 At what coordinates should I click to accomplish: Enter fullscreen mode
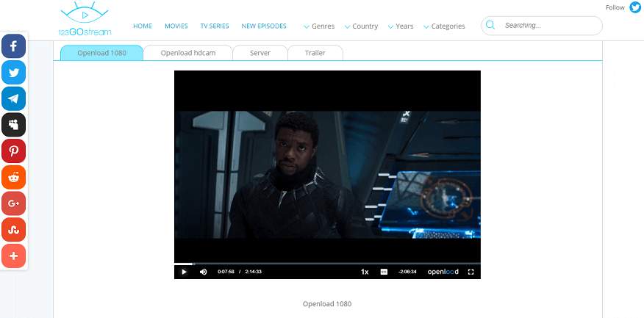[471, 272]
